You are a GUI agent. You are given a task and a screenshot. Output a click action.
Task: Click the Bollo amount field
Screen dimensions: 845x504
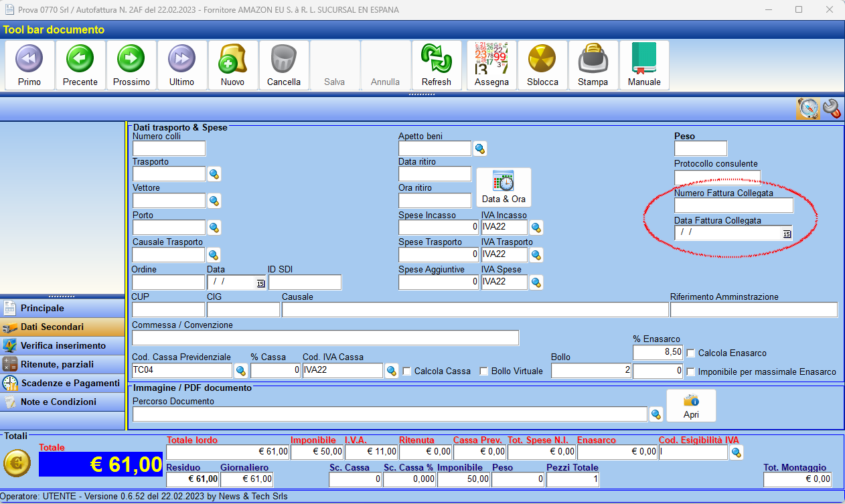tap(591, 371)
